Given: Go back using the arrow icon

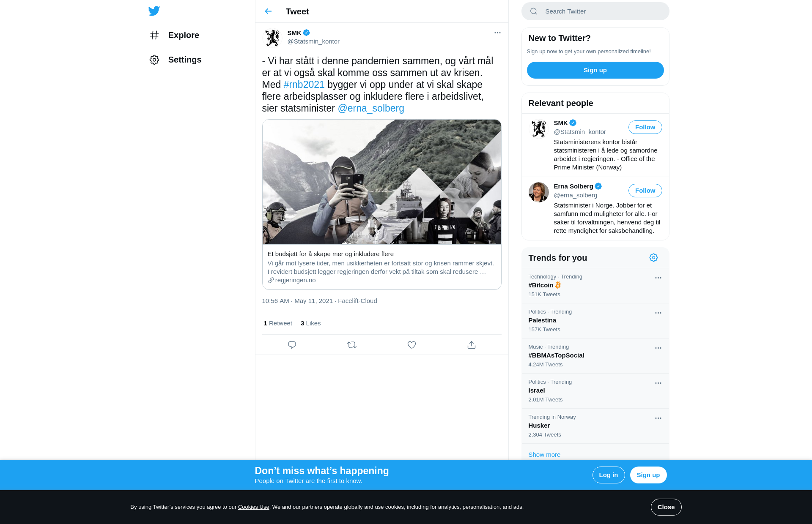Looking at the screenshot, I should (x=268, y=11).
